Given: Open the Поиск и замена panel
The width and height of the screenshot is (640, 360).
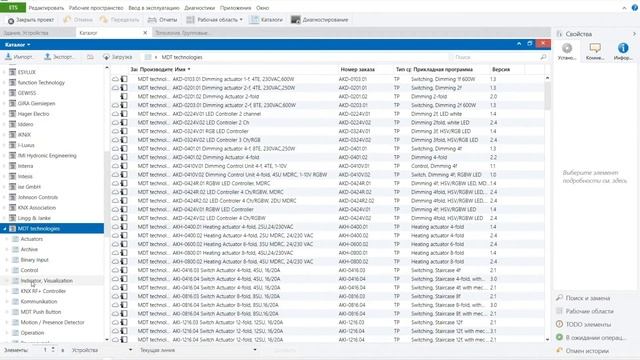Looking at the screenshot, I should tap(584, 298).
